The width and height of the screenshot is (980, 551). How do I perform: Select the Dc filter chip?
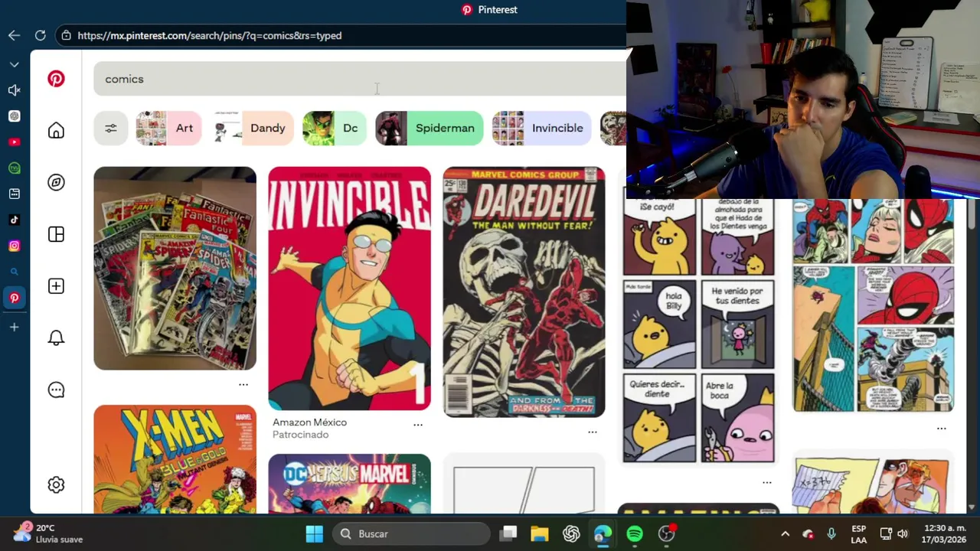[x=334, y=128]
